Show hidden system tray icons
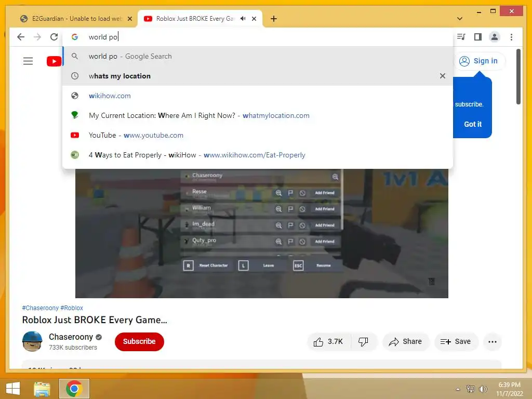 pyautogui.click(x=458, y=389)
